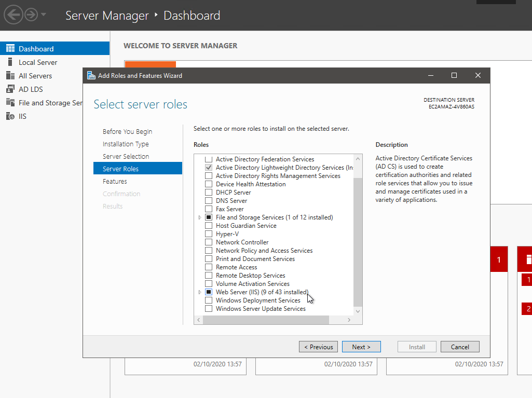Image resolution: width=532 pixels, height=398 pixels.
Task: Check the DNS Server role
Action: pos(209,200)
